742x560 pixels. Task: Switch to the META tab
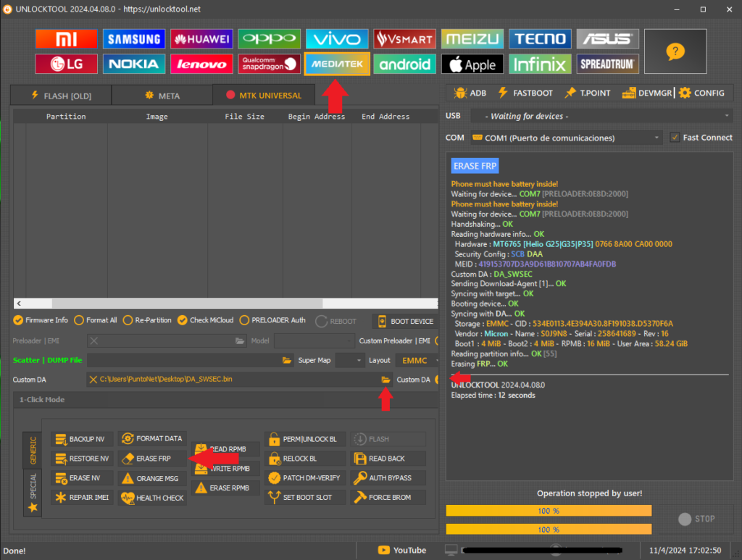point(162,95)
